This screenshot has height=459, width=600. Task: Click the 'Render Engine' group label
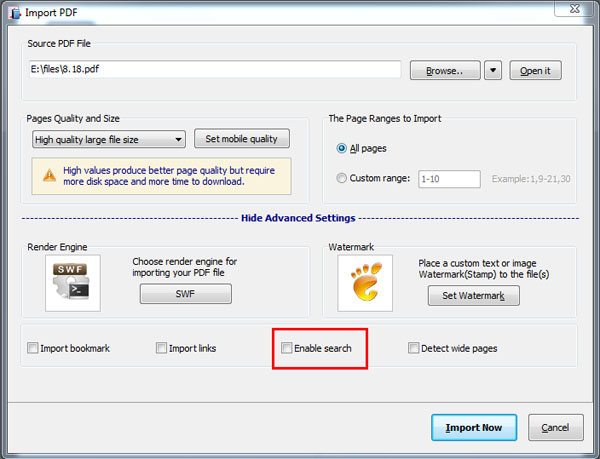coord(57,247)
